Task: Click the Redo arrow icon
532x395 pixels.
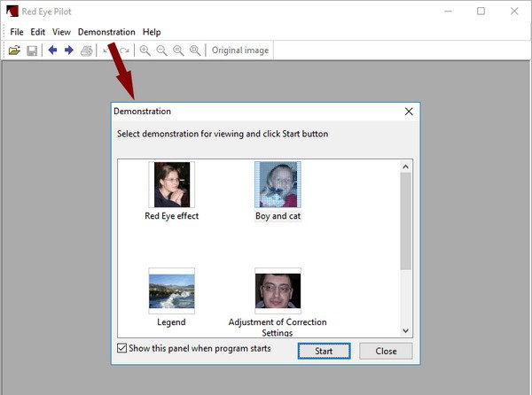Action: [x=124, y=50]
